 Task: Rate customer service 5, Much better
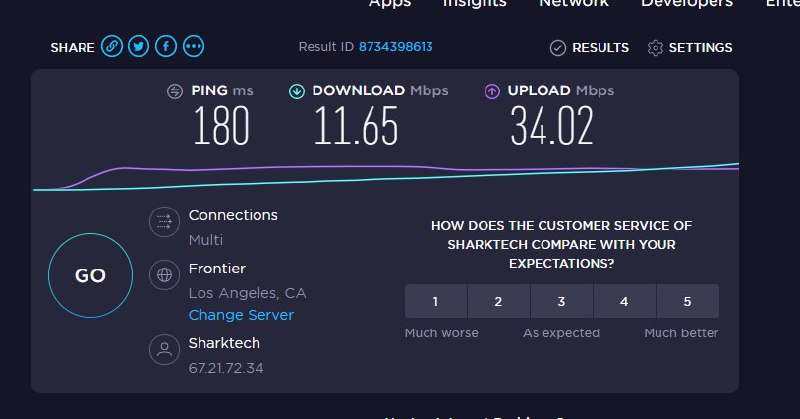point(688,302)
